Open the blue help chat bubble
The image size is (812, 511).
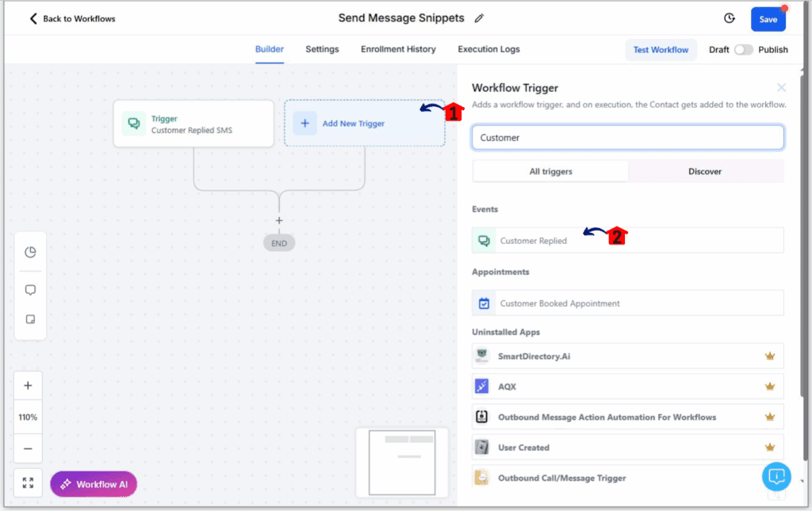(x=776, y=476)
